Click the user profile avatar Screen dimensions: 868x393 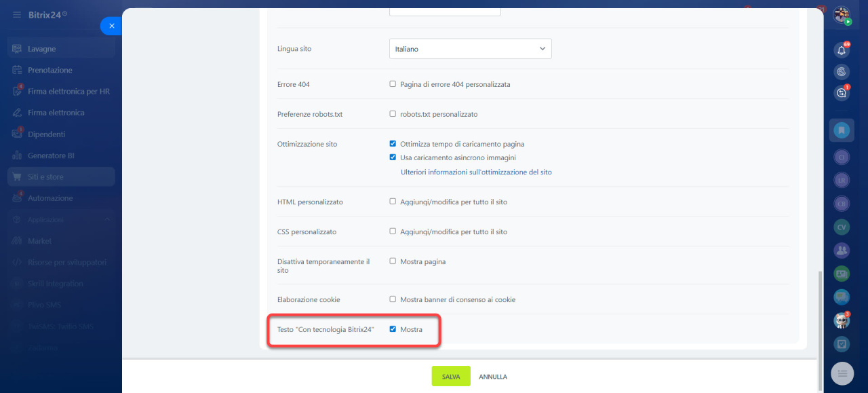click(842, 15)
